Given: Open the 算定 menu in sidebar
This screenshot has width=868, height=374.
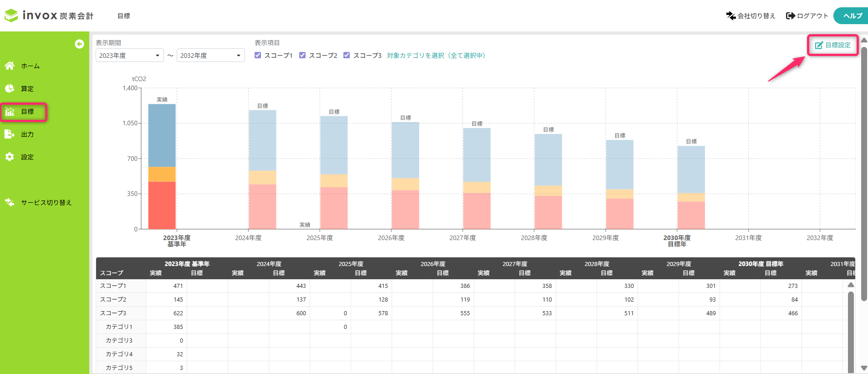Looking at the screenshot, I should 27,89.
